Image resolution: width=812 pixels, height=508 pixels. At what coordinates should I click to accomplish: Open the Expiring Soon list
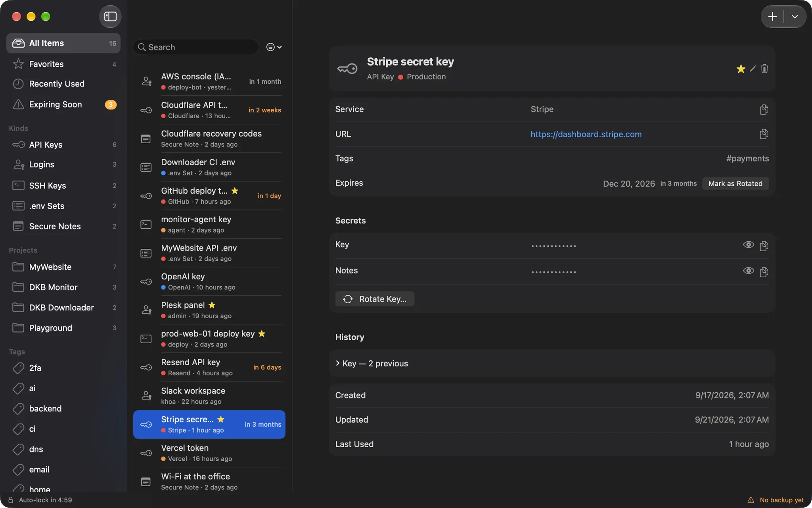63,104
